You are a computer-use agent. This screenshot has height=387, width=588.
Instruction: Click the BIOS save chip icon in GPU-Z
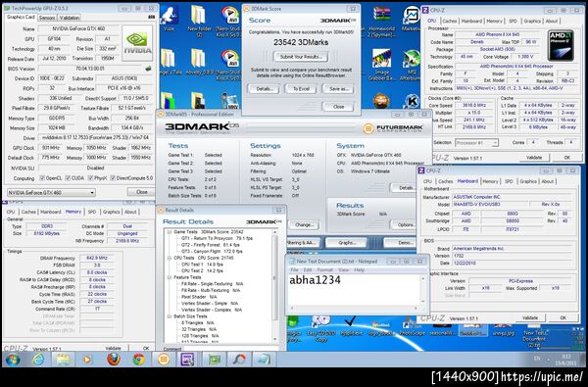[x=148, y=69]
